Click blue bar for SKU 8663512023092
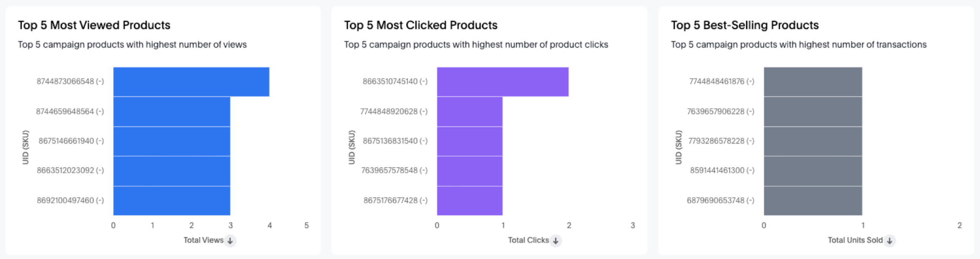This screenshot has width=980, height=259. [171, 171]
